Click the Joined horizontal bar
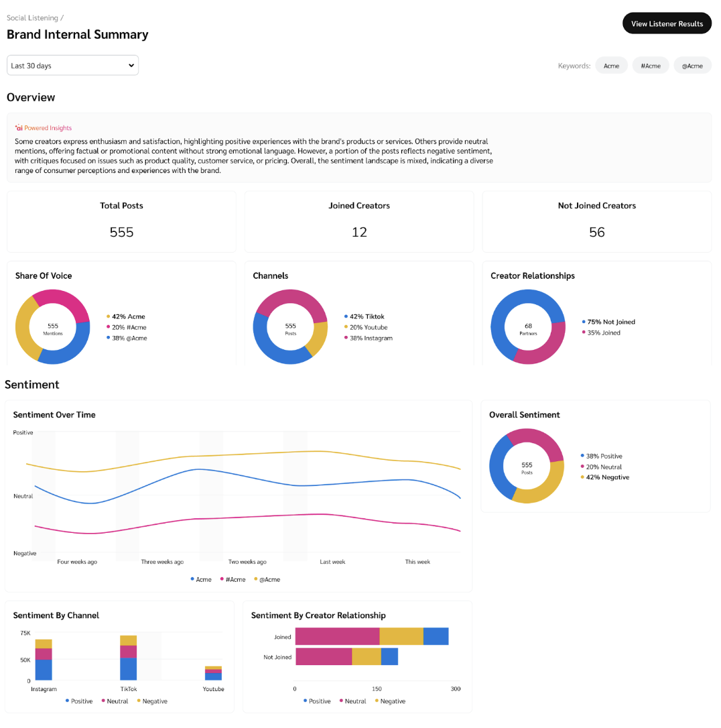Screen dimensions: 721x728 coord(372,636)
